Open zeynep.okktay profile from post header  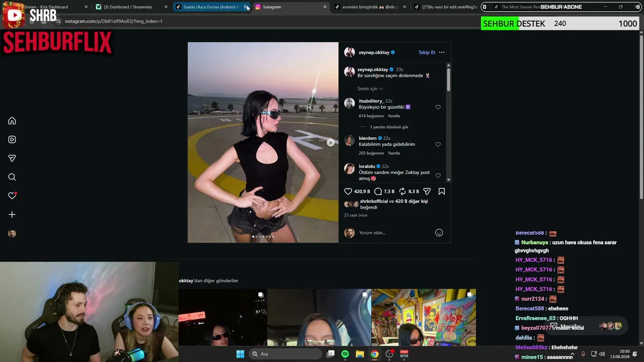pyautogui.click(x=374, y=52)
